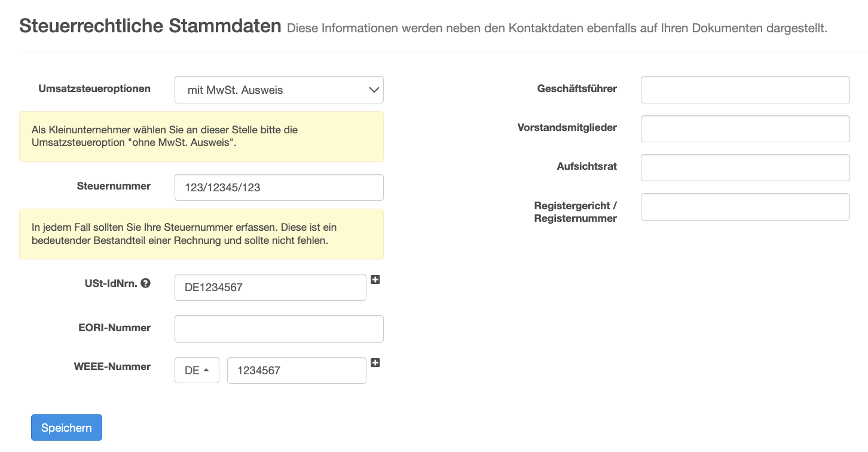868x452 pixels.
Task: Click the USt-IdNrn. label text
Action: click(111, 283)
